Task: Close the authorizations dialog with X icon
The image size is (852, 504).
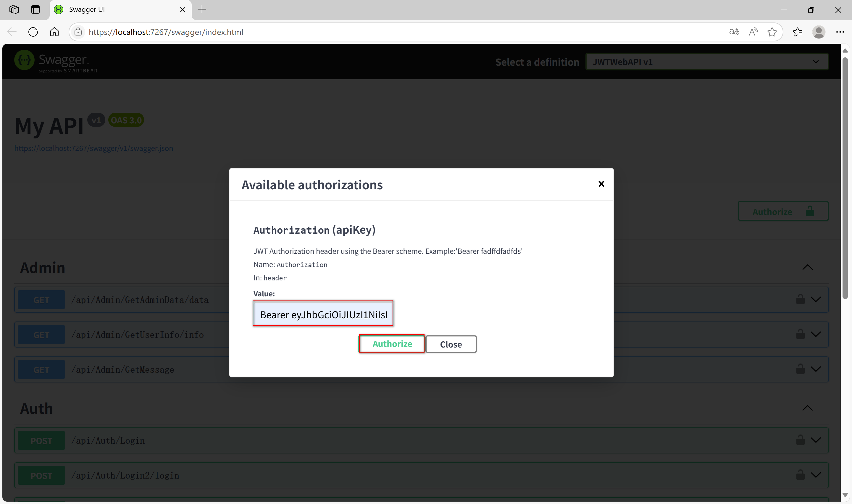Action: pyautogui.click(x=601, y=184)
